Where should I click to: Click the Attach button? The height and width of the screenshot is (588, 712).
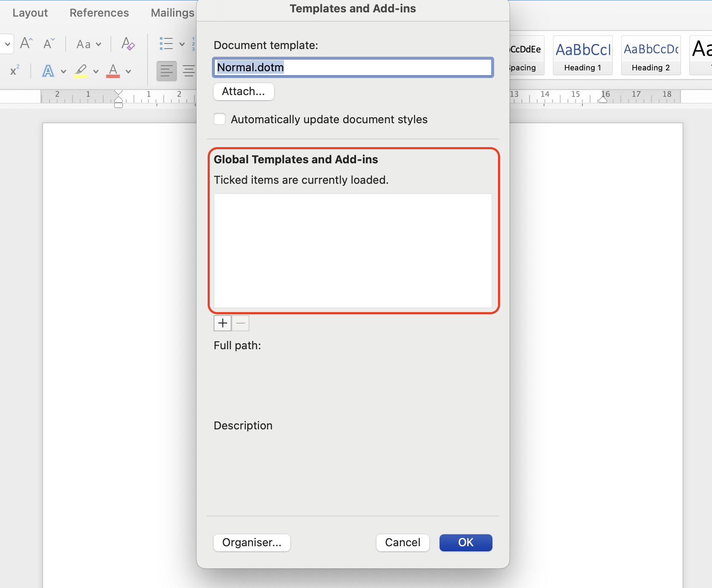243,91
